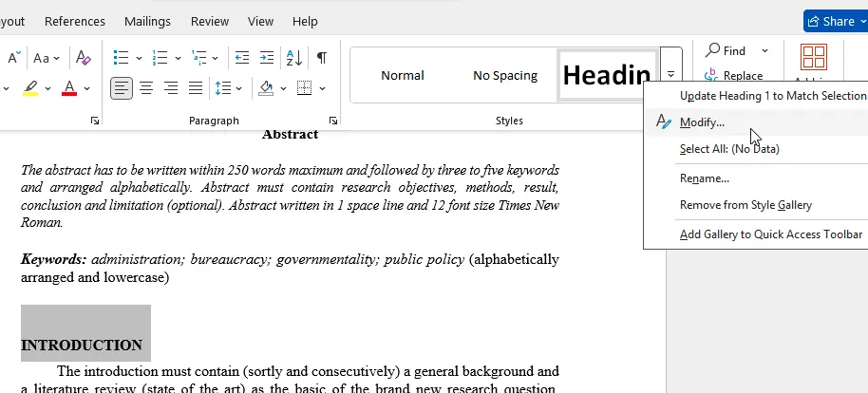
Task: Choose Modify... from the context menu
Action: [702, 122]
